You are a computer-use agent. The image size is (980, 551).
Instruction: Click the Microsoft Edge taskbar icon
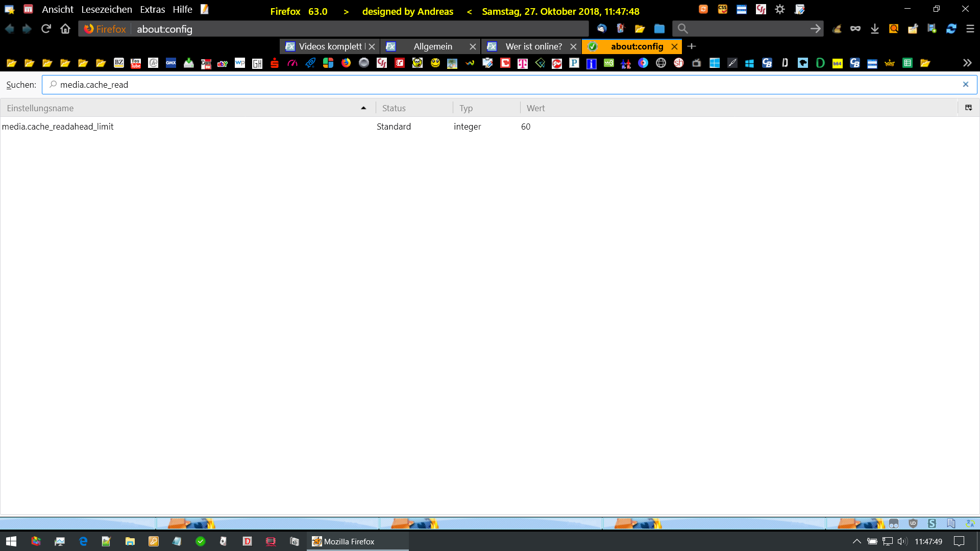coord(83,541)
